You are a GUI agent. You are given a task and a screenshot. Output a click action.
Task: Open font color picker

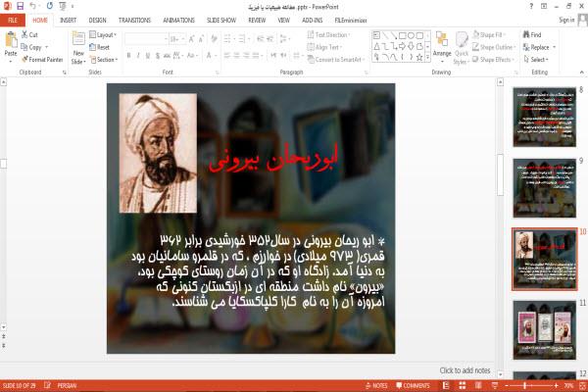211,56
